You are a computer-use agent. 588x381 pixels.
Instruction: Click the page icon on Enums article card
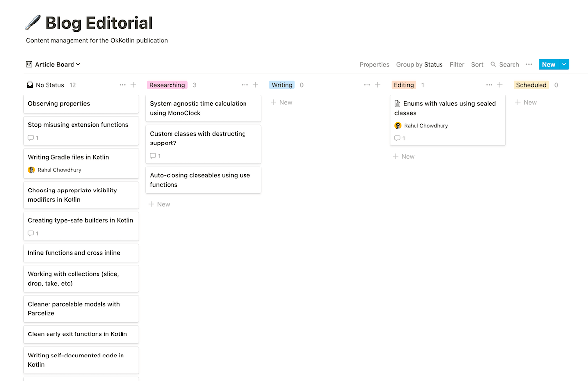tap(397, 103)
